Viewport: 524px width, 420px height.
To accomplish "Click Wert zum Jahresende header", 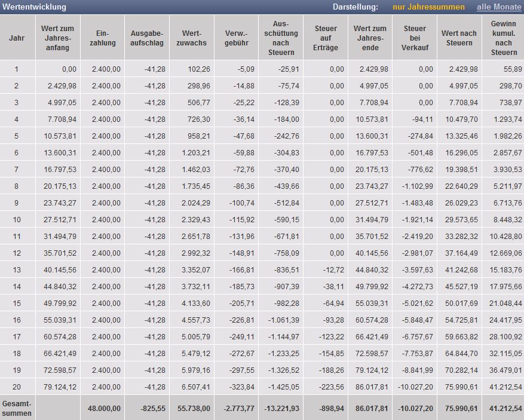I will [x=370, y=38].
